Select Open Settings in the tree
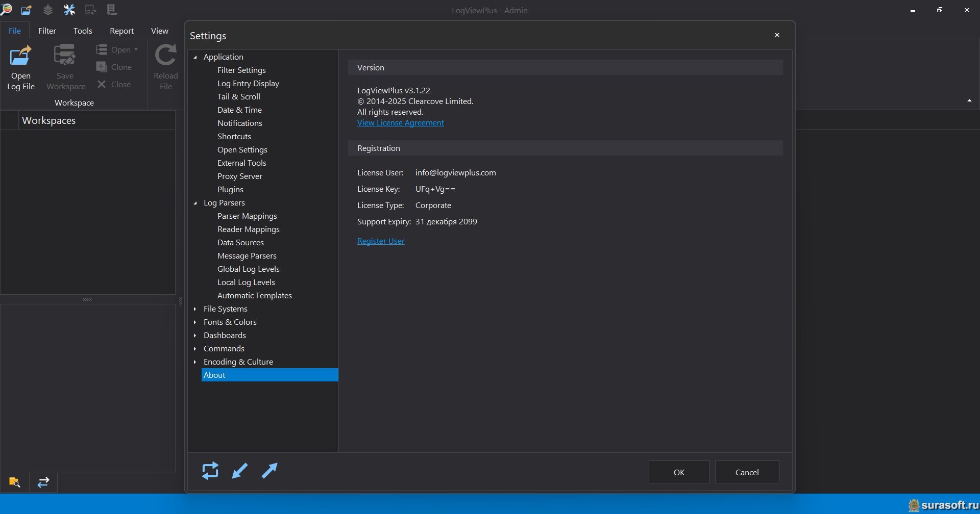This screenshot has height=514, width=980. (242, 150)
